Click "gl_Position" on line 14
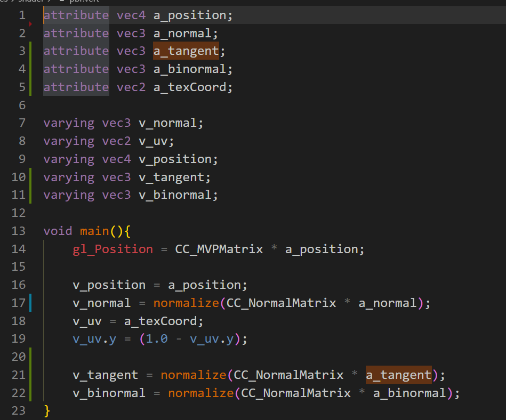This screenshot has width=506, height=420. 113,249
